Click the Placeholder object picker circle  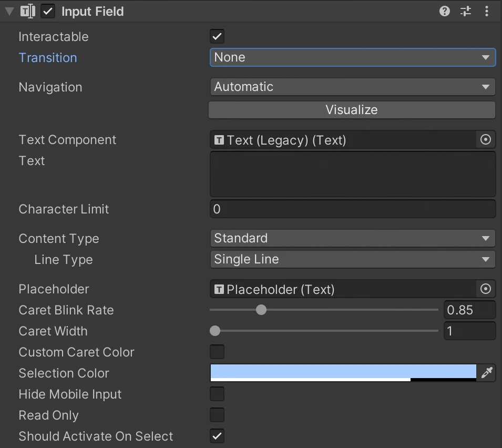(486, 289)
